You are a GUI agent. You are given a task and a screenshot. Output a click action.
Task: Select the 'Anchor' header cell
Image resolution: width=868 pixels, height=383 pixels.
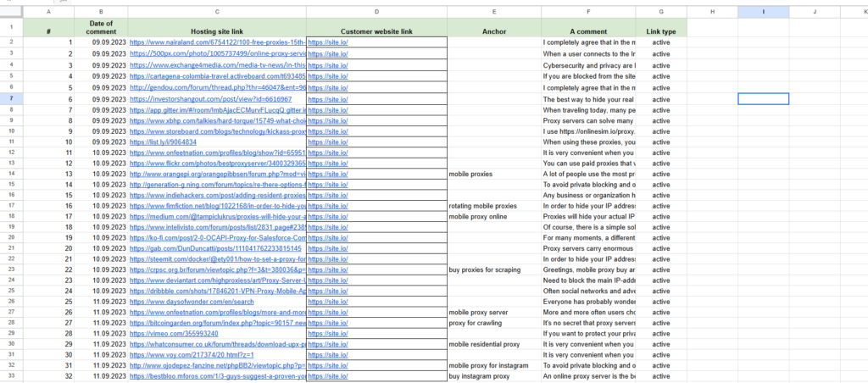click(494, 31)
